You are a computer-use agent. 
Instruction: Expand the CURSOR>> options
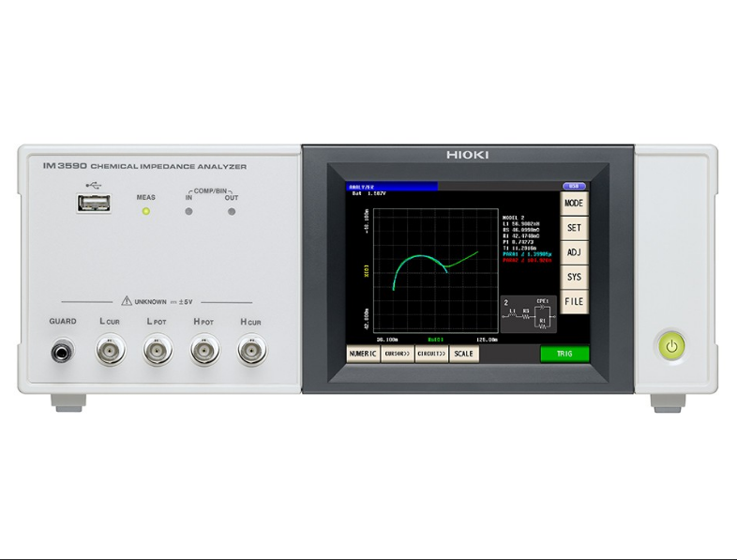(397, 355)
